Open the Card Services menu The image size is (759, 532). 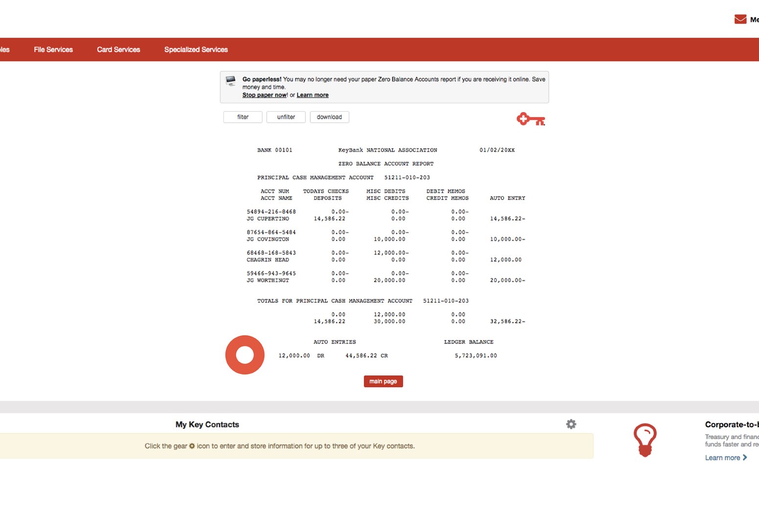click(x=118, y=49)
